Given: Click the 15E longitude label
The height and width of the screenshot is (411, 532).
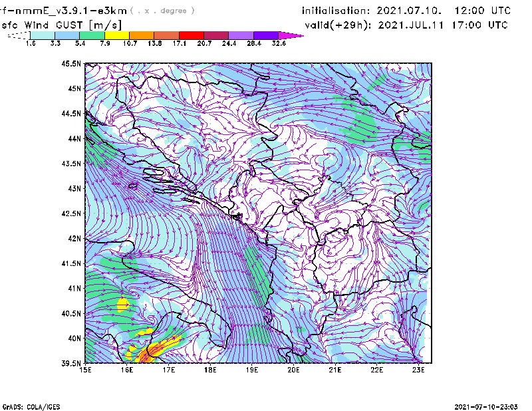Looking at the screenshot, I should (85, 370).
